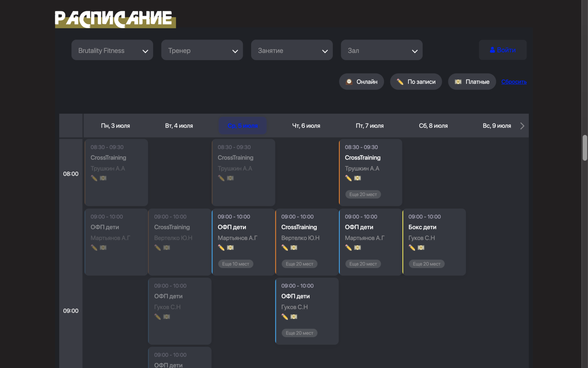Click money icon on Tuesday CrossTraining Вертелко
Screen dimensions: 588x368
coord(167,247)
